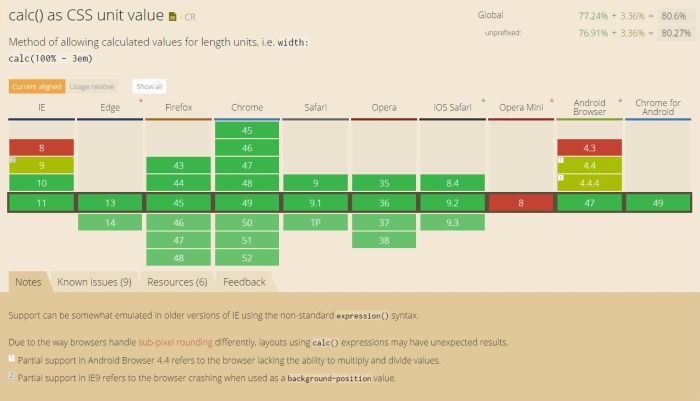The width and height of the screenshot is (700, 401).
Task: Click the asterisk note next to iOS Safari
Action: pyautogui.click(x=483, y=101)
